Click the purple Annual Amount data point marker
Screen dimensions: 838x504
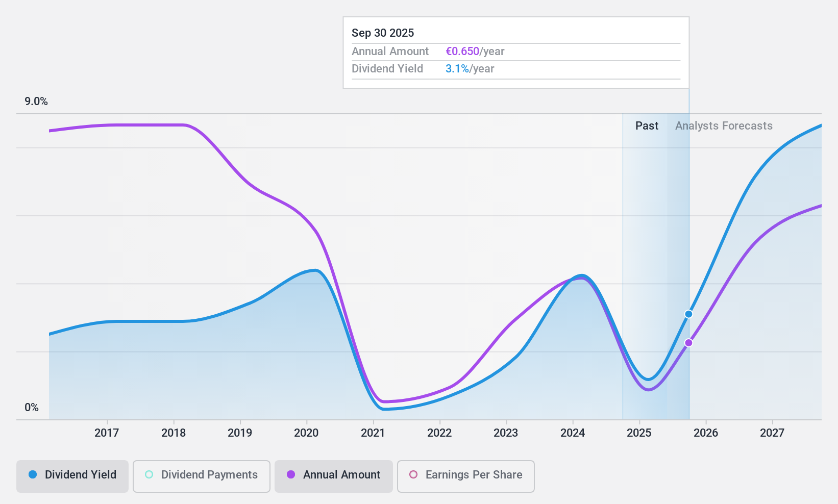[x=688, y=343]
